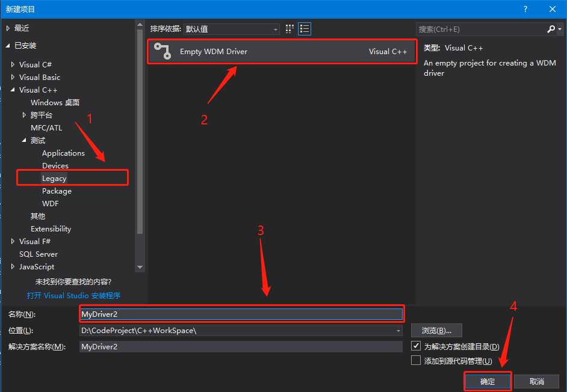Viewport: 567px width, 392px height.
Task: Select the Package tree item
Action: tap(57, 191)
